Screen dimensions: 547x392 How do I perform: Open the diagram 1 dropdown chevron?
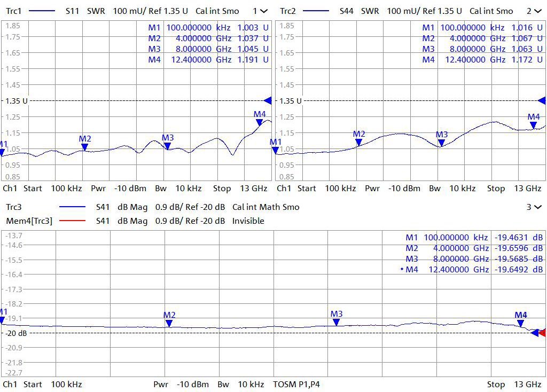(263, 11)
